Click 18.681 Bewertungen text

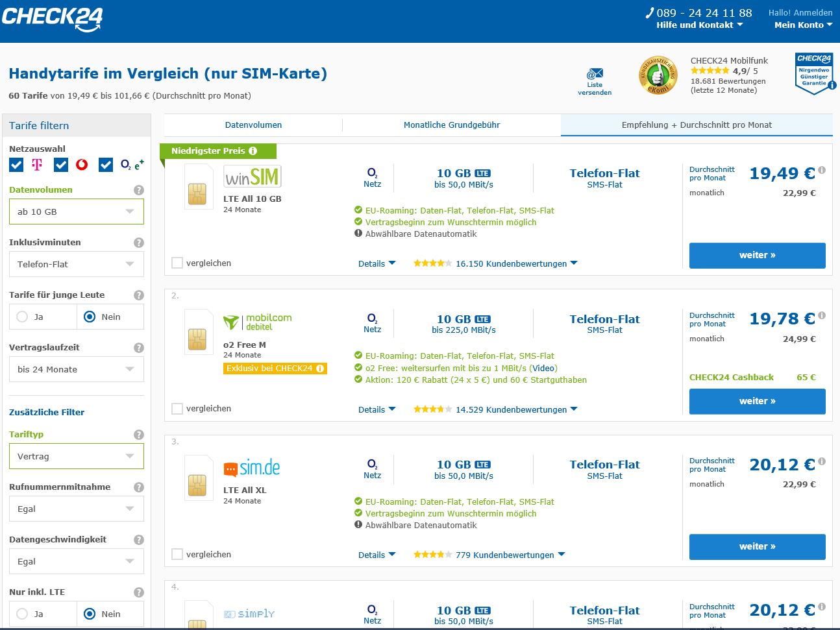click(728, 81)
